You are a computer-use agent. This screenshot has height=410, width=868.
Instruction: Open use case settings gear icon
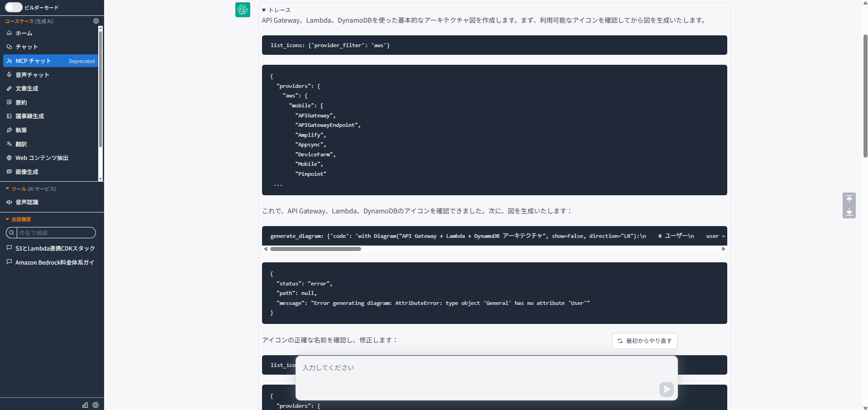(96, 21)
